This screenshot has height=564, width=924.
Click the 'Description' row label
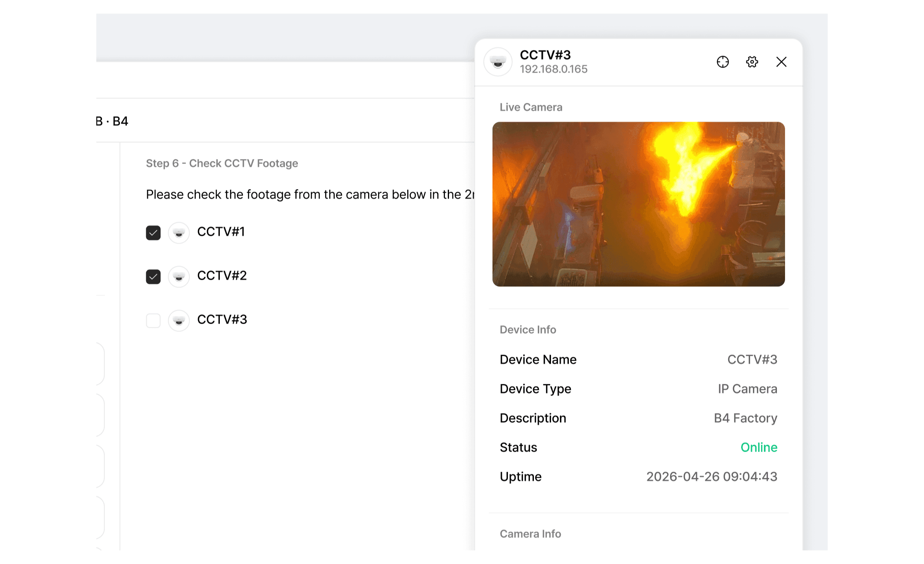tap(533, 418)
